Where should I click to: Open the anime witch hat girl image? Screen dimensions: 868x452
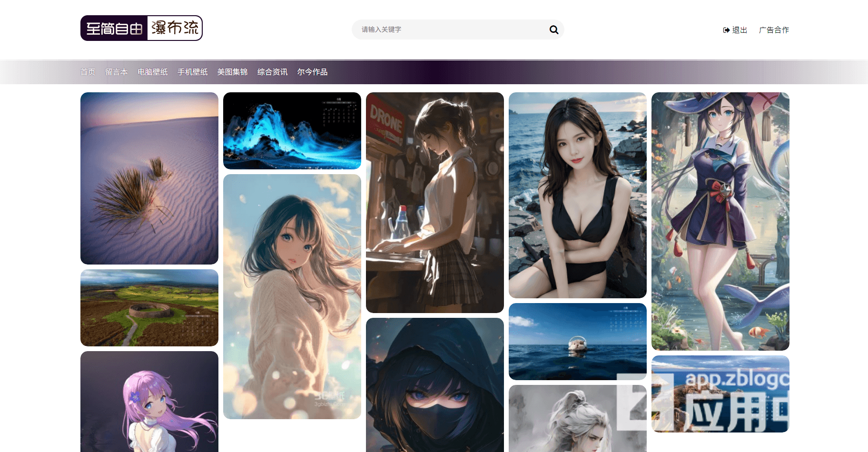pyautogui.click(x=720, y=221)
